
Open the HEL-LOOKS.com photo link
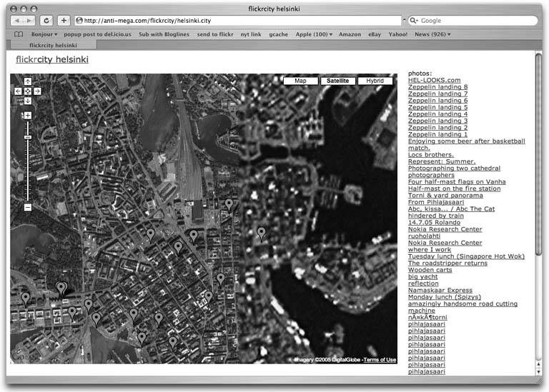coord(434,81)
